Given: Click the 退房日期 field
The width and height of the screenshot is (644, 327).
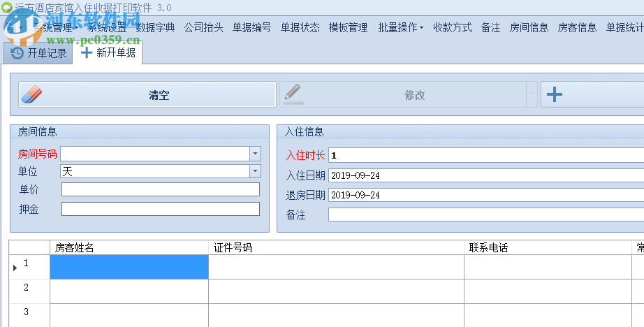Looking at the screenshot, I should click(x=486, y=195).
